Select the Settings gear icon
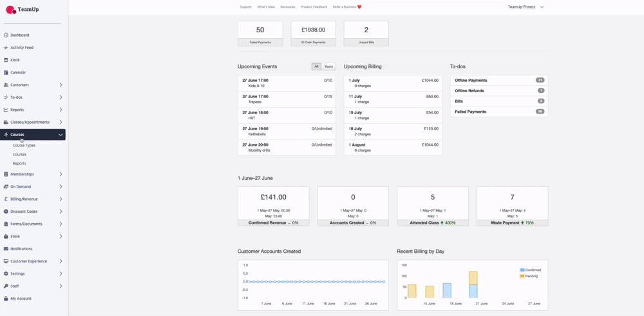Screen dimensions: 644x316 tap(6, 273)
